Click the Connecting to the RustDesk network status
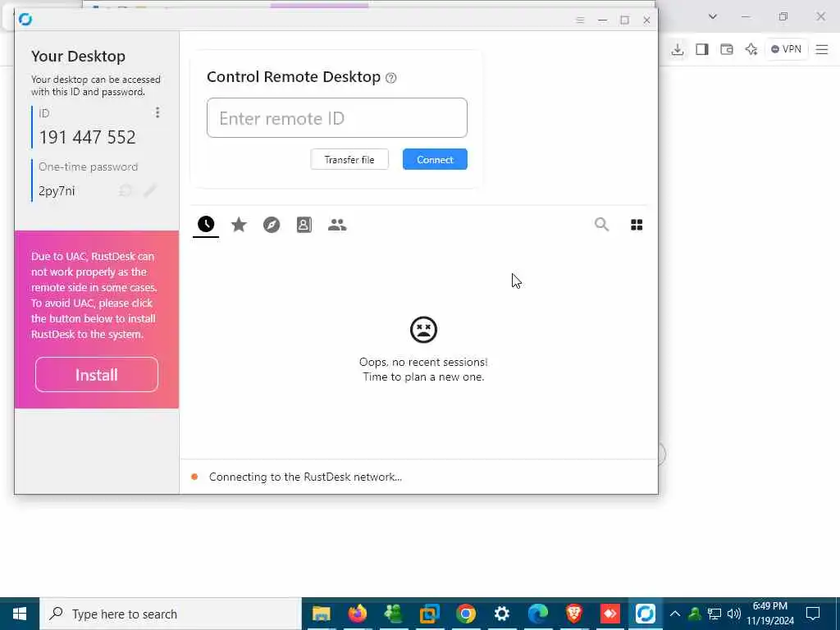The image size is (840, 630). click(305, 477)
